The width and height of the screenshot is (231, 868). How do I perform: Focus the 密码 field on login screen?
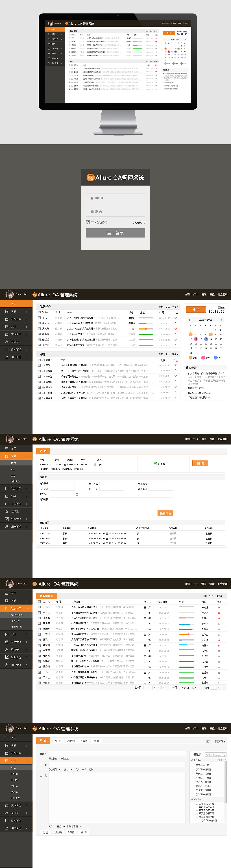(x=115, y=212)
